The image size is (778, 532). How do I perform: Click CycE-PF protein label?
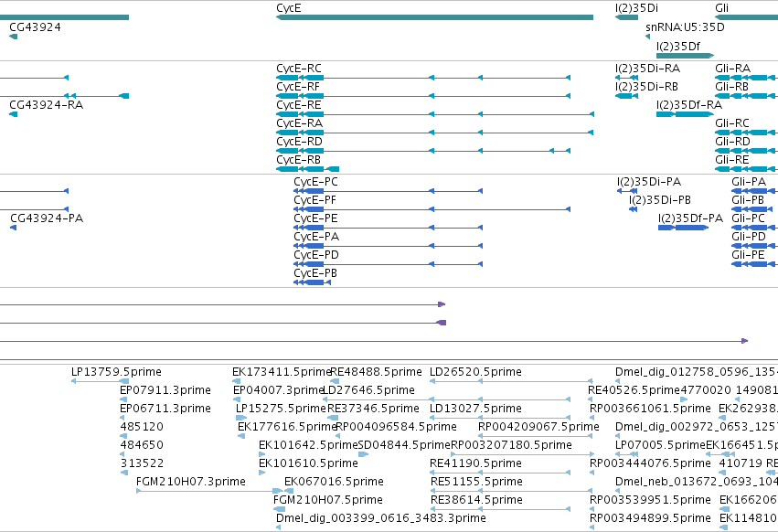click(314, 200)
